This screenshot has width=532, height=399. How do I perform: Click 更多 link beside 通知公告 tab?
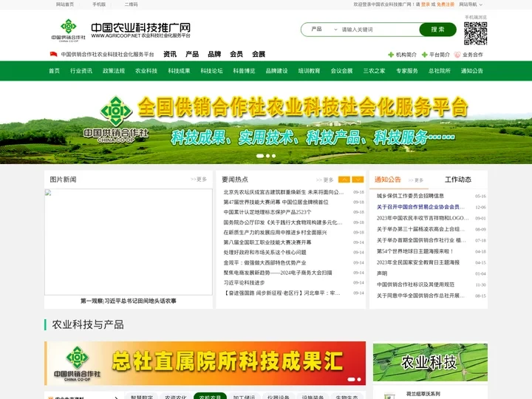[x=416, y=180]
